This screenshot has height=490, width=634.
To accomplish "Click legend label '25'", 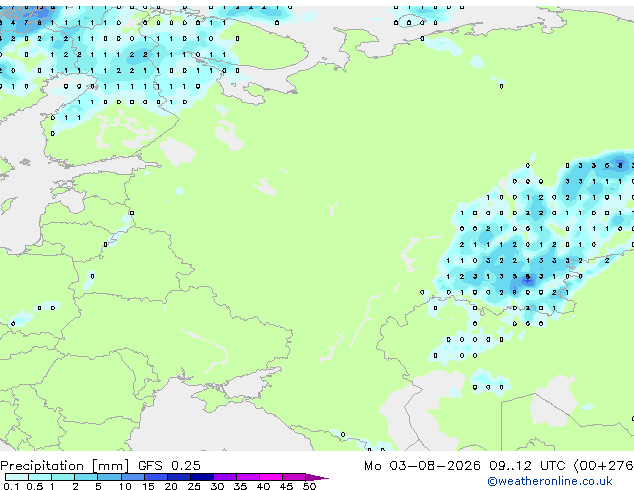I will [x=194, y=486].
